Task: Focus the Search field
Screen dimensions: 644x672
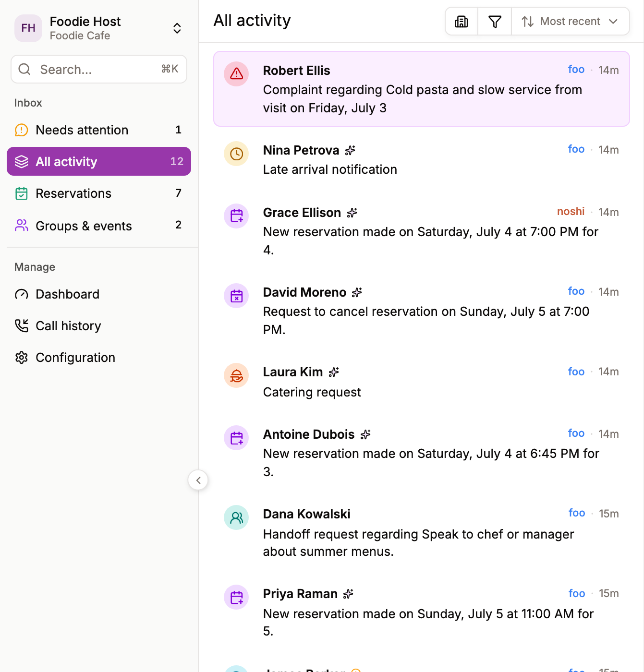Action: tap(99, 69)
